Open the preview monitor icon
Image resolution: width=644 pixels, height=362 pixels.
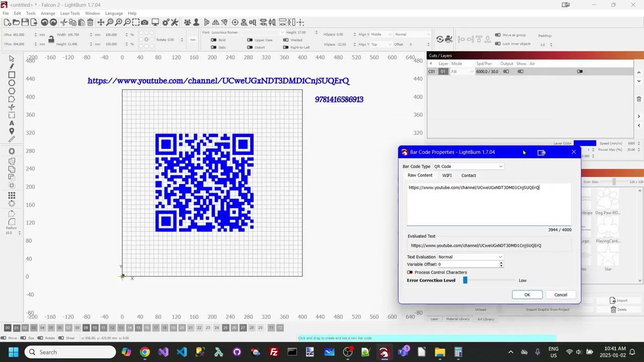(155, 22)
